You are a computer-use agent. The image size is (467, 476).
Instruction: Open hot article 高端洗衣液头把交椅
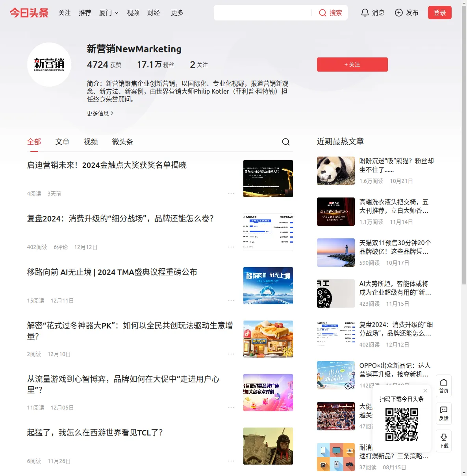tap(394, 206)
